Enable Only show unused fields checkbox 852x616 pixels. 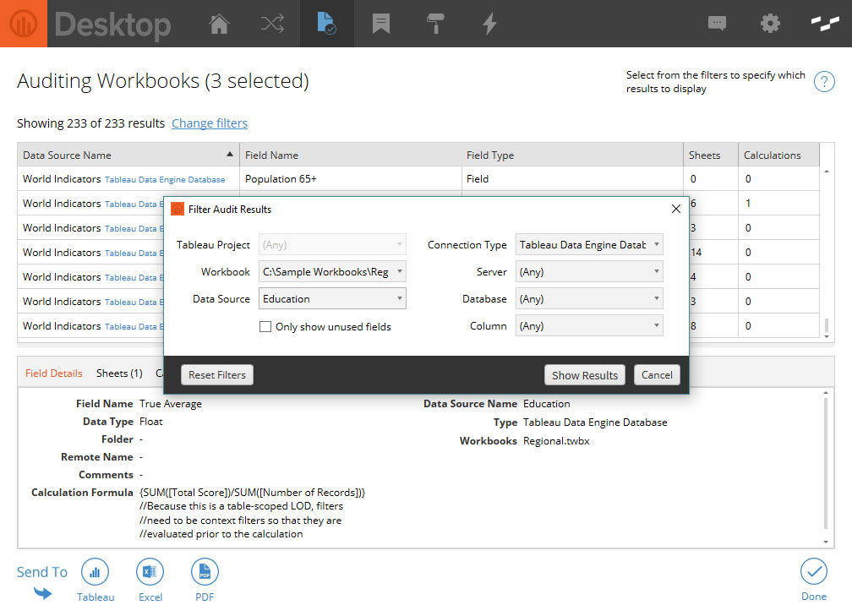[x=265, y=327]
